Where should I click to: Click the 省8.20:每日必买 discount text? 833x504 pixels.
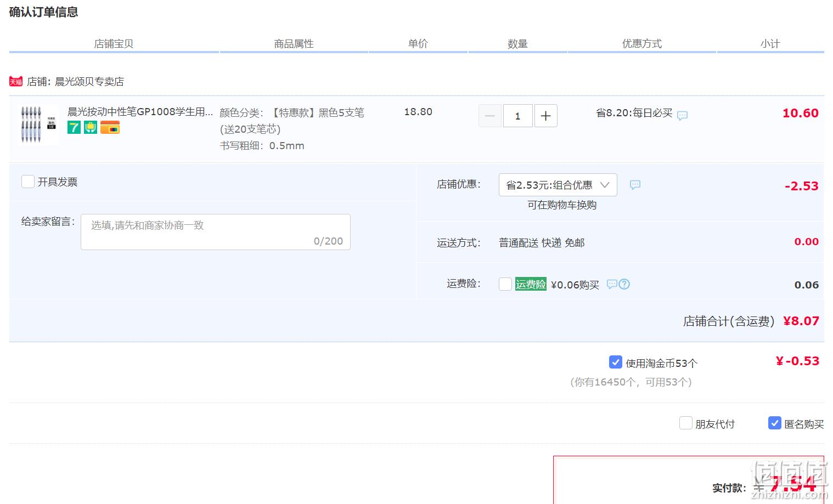[634, 113]
